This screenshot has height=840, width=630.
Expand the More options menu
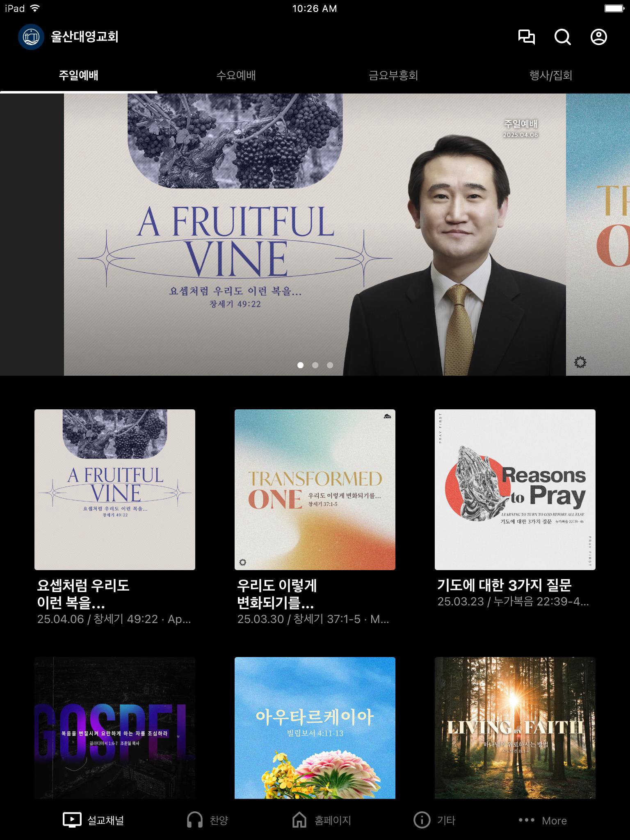click(543, 820)
